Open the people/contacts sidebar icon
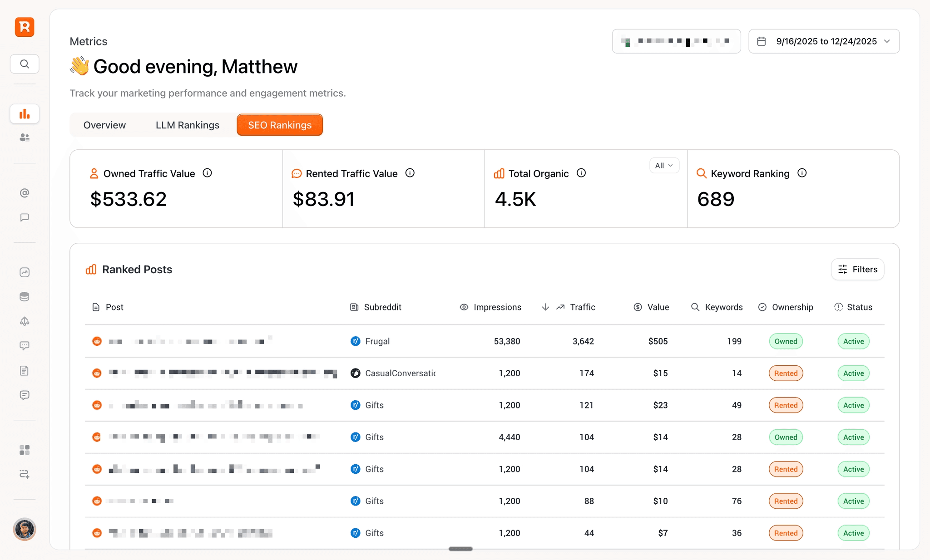This screenshot has width=930, height=560. click(x=25, y=138)
